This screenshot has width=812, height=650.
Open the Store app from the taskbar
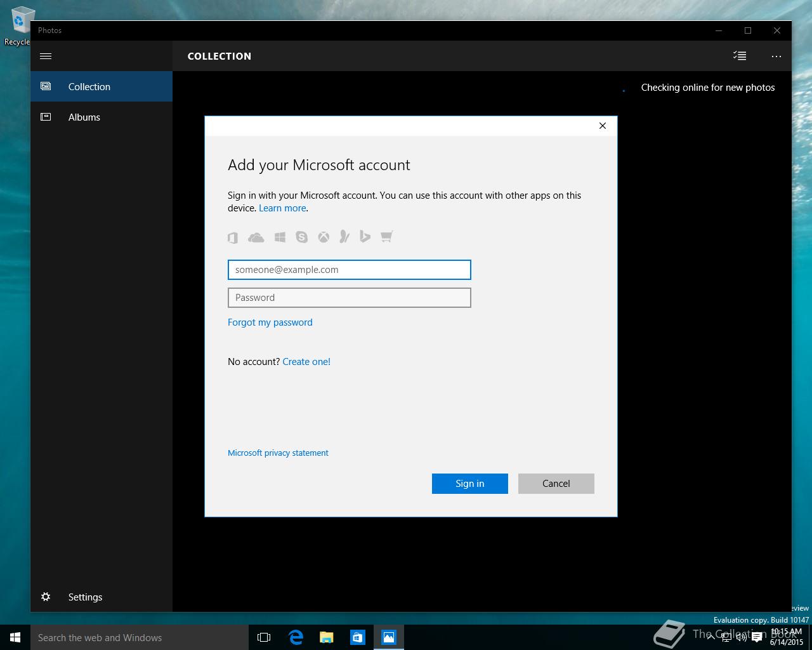coord(358,637)
